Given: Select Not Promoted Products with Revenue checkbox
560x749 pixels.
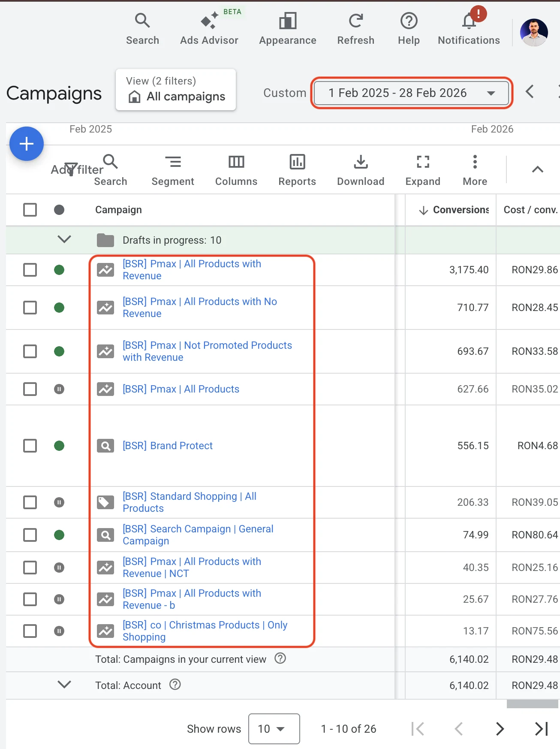Looking at the screenshot, I should (x=30, y=351).
